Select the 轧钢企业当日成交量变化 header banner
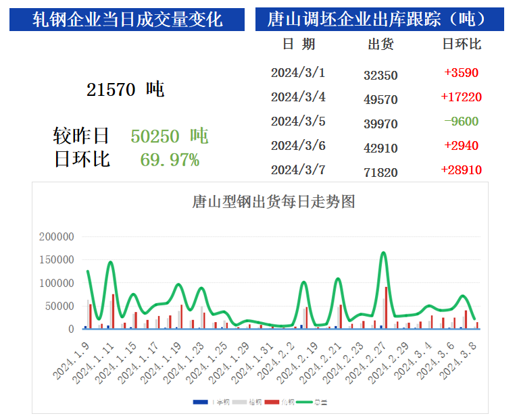The width and height of the screenshot is (517, 420). click(x=128, y=20)
